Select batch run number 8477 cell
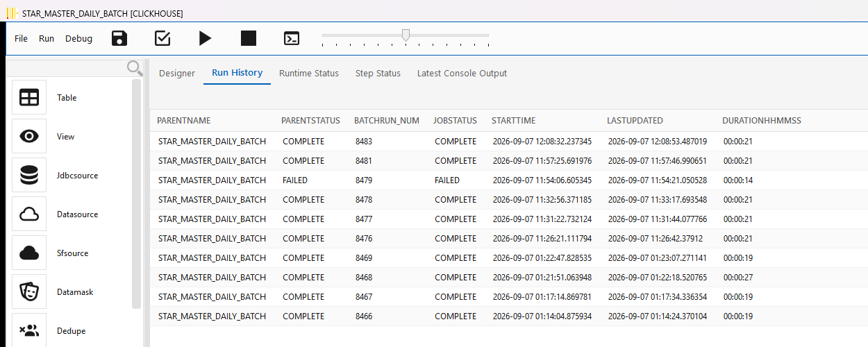 pos(364,219)
